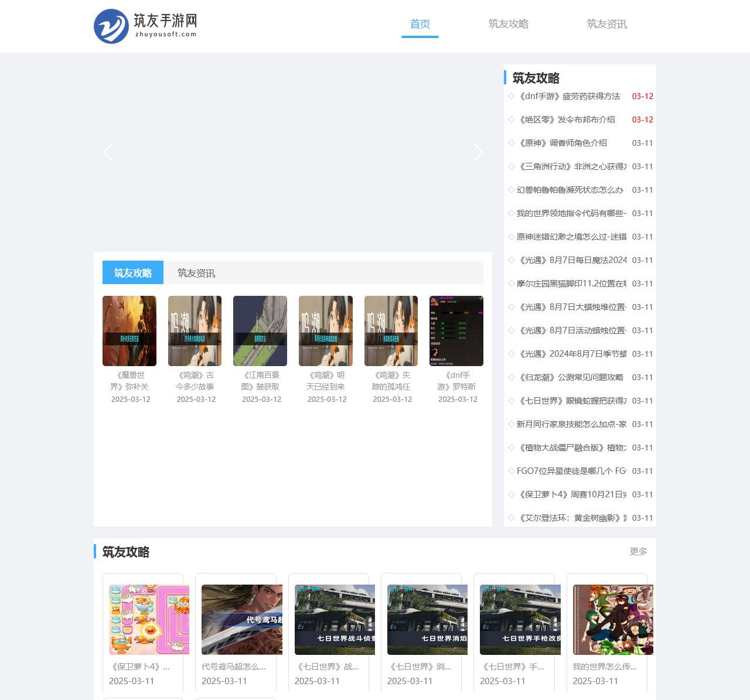Viewport: 750px width, 700px height.
Task: Click 《鸣潮》失踪的孤鸿任 thumbnail
Action: click(391, 331)
